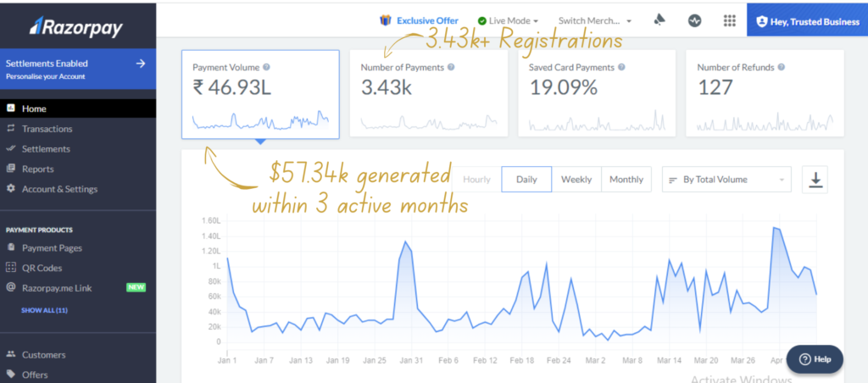868x383 pixels.
Task: Select the Monthly view option
Action: pos(626,180)
